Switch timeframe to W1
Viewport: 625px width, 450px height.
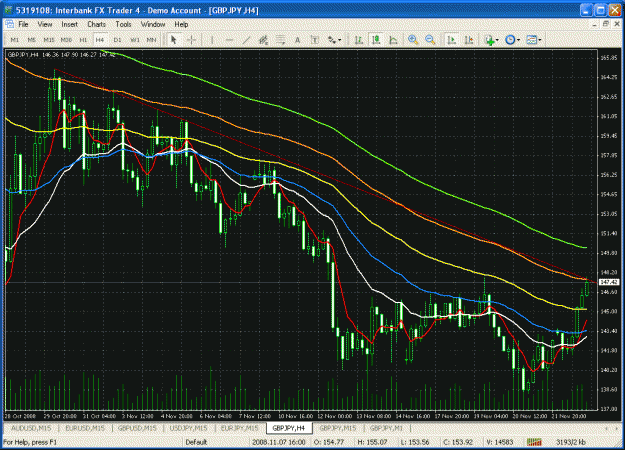(135, 40)
